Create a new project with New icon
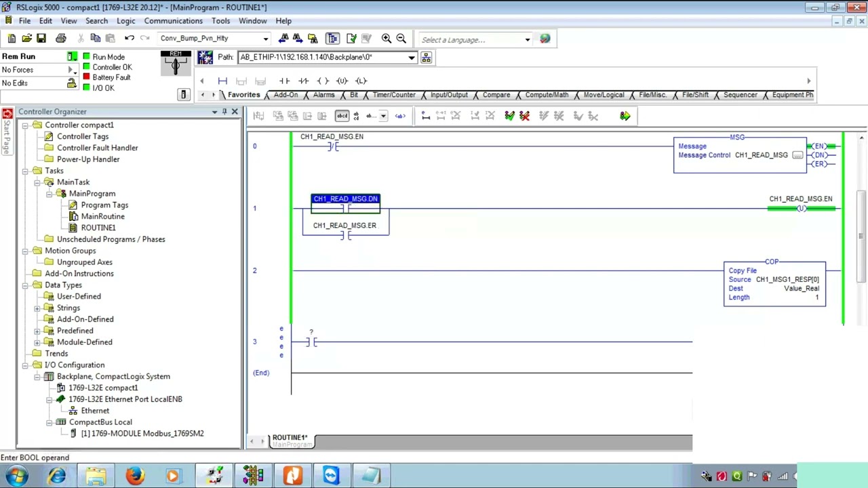Image resolution: width=868 pixels, height=488 pixels. (12, 39)
